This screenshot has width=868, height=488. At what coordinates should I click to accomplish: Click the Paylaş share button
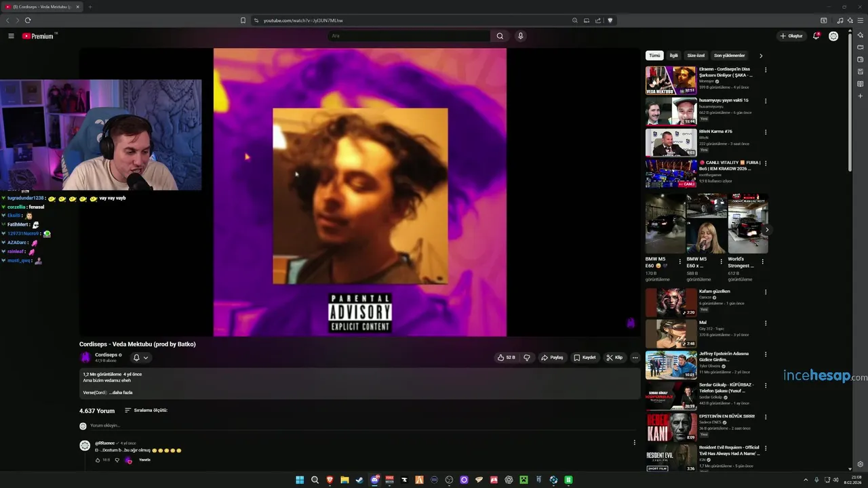point(552,357)
